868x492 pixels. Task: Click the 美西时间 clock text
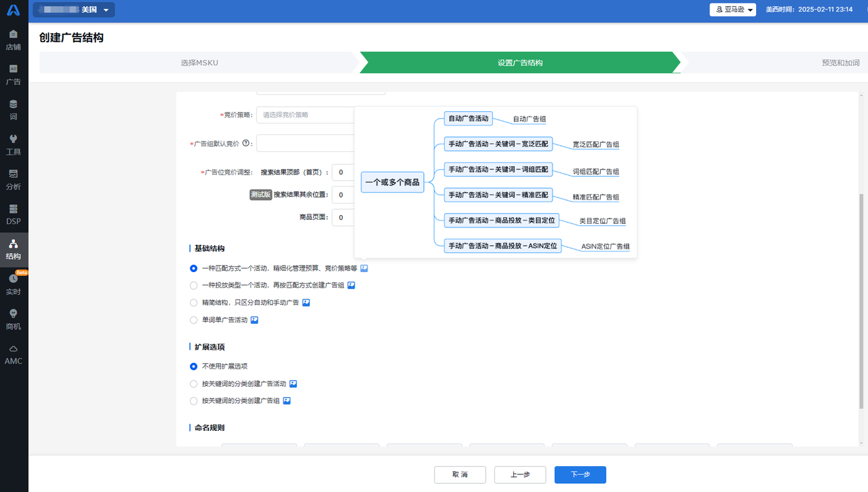coord(808,10)
